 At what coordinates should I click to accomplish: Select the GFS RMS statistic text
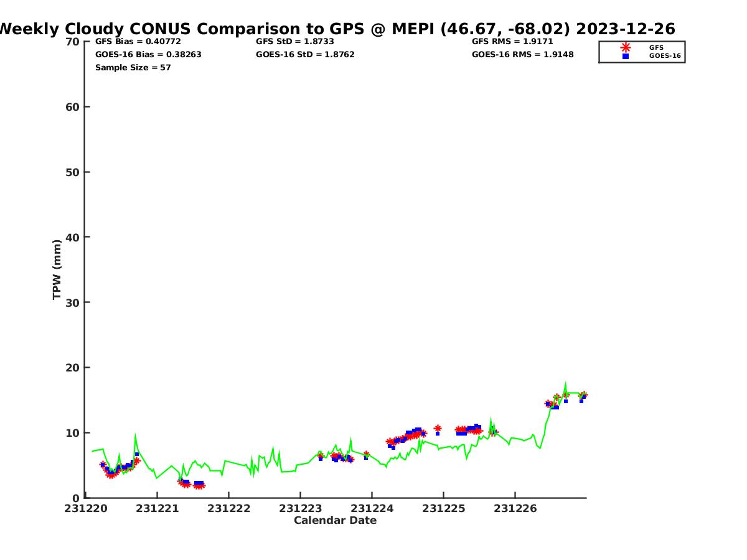point(512,42)
